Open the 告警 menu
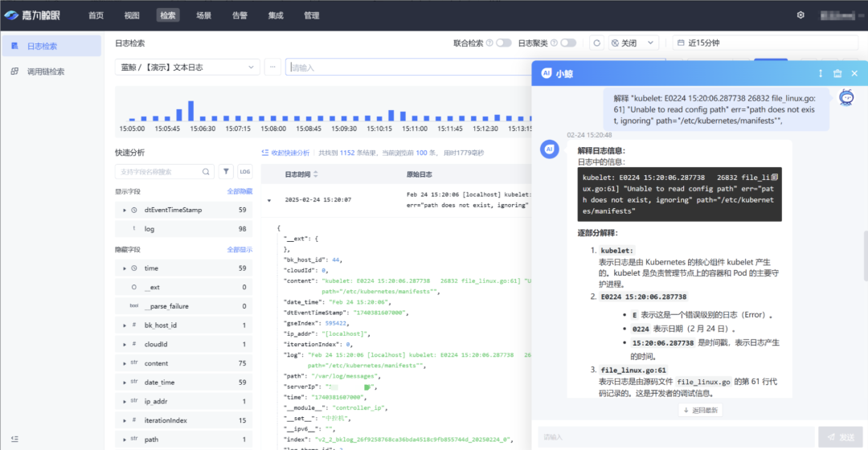The height and width of the screenshot is (450, 868). pyautogui.click(x=240, y=15)
